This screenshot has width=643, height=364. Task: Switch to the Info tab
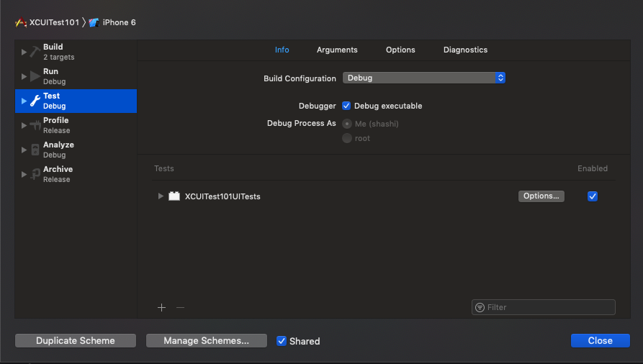(282, 50)
